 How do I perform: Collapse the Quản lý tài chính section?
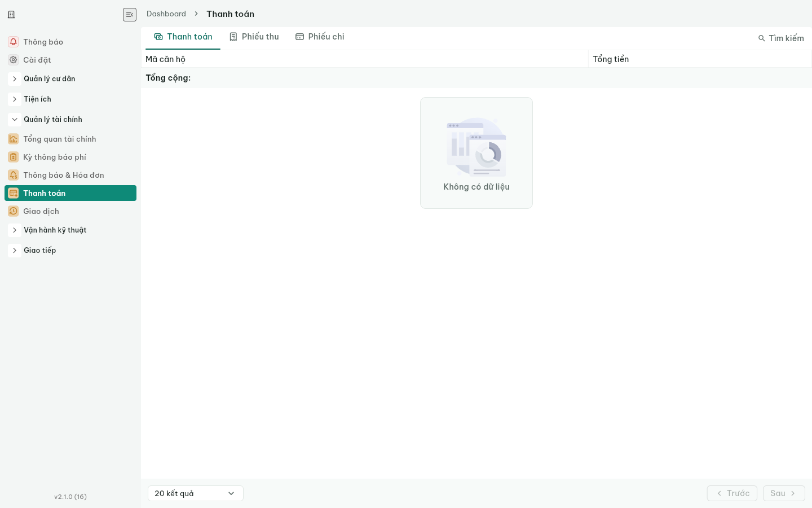coord(15,120)
